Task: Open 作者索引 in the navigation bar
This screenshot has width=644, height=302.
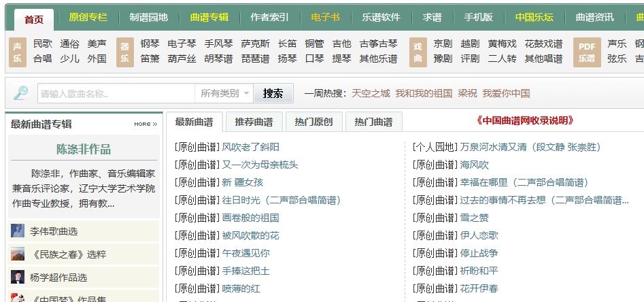Action: pyautogui.click(x=269, y=17)
